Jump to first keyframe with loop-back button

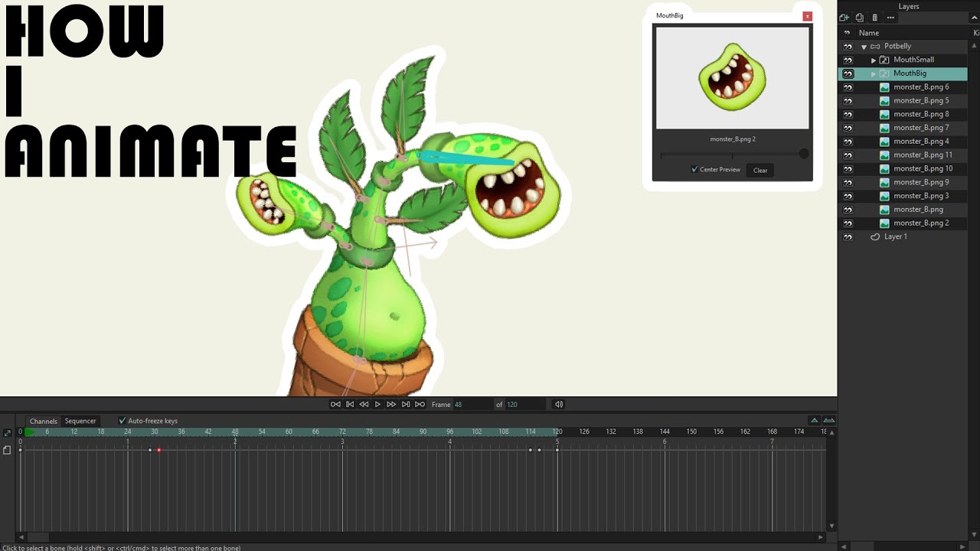click(x=335, y=404)
